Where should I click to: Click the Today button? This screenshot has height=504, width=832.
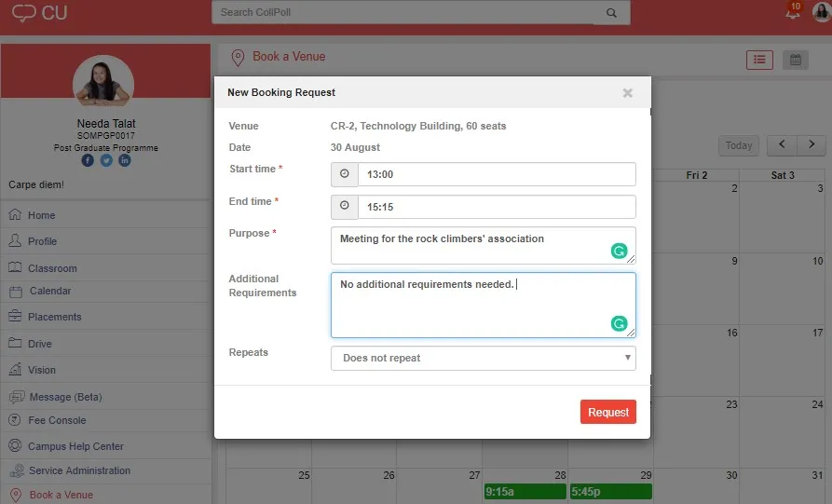click(738, 145)
